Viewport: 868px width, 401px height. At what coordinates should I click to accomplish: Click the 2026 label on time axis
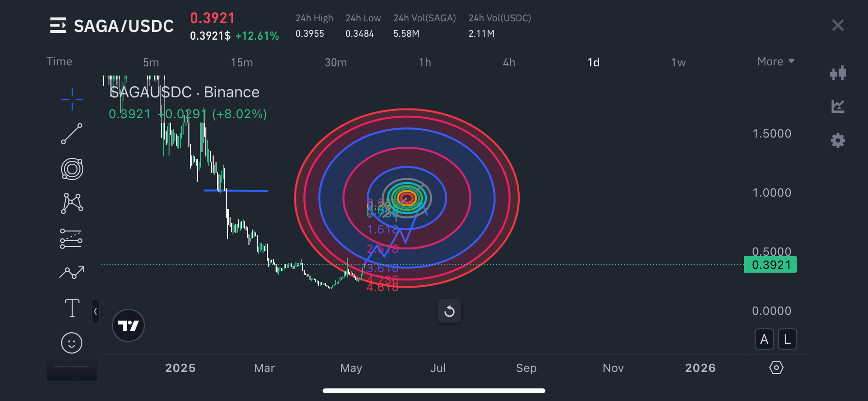[x=700, y=368]
